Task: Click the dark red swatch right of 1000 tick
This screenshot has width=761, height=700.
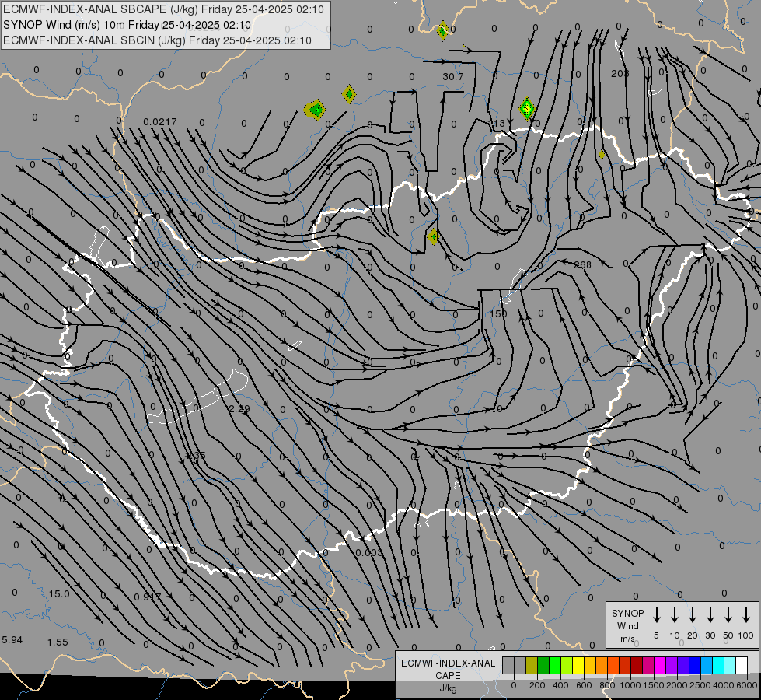Action: (637, 665)
